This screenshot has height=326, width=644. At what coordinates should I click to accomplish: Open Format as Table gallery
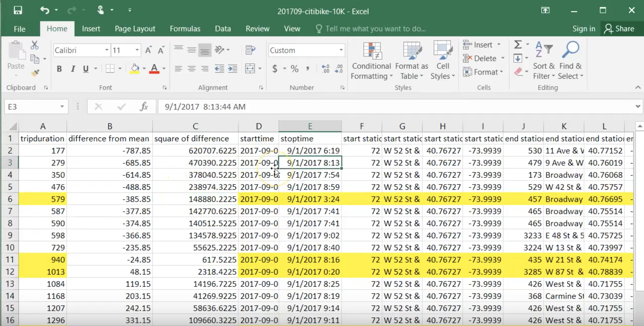(x=412, y=61)
